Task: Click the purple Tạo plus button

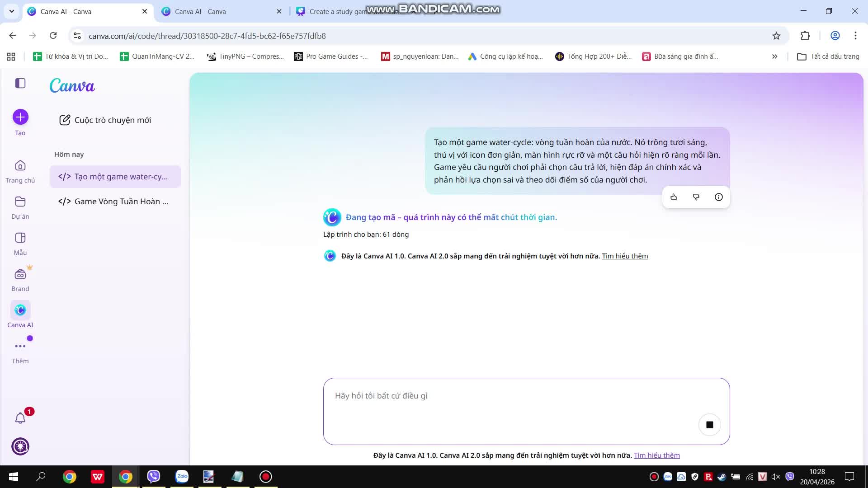Action: 20,117
